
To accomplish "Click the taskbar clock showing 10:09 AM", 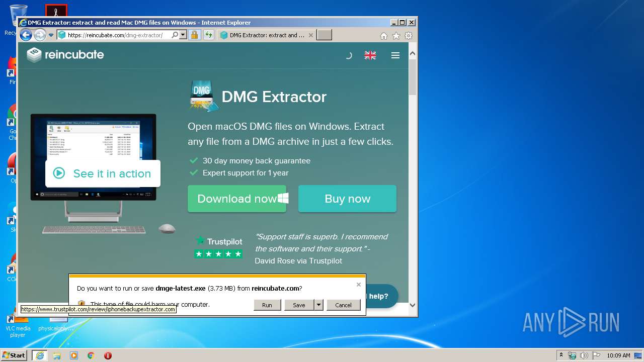I will 618,355.
